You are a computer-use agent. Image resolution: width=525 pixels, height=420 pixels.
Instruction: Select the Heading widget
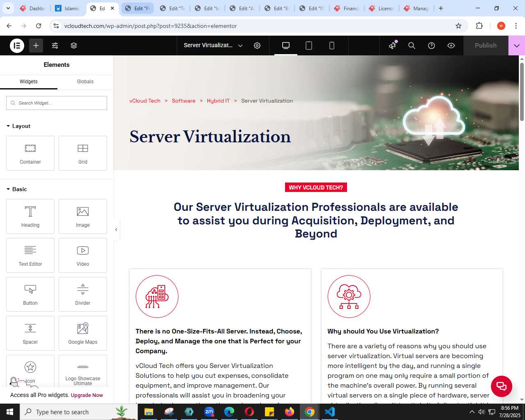point(30,216)
